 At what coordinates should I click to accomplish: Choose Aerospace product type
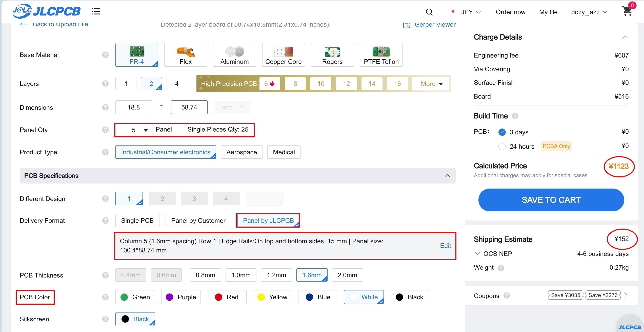click(241, 152)
